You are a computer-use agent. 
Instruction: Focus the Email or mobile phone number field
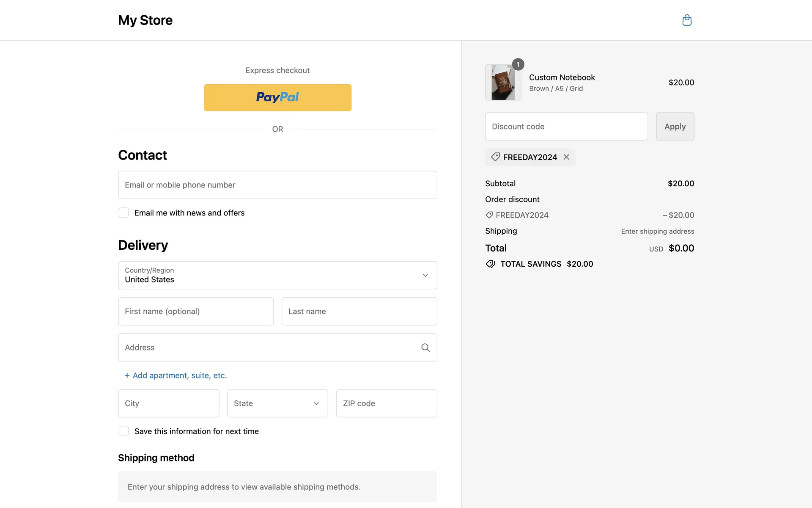(x=277, y=185)
